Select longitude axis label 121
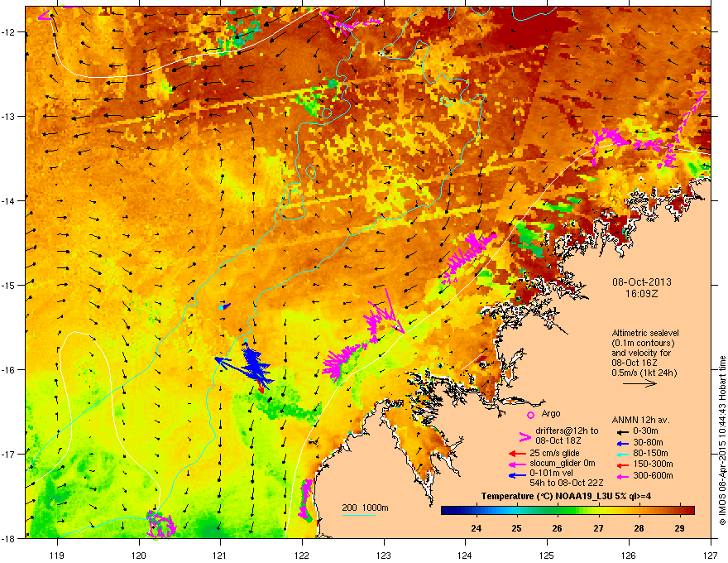 [x=220, y=555]
